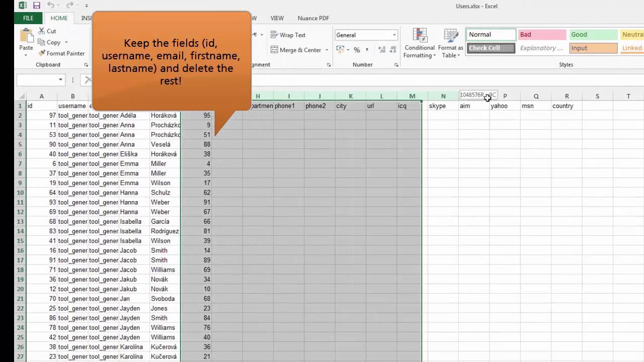Screen dimensions: 644x362
Task: Activate the Format Painter brush
Action: (42, 53)
